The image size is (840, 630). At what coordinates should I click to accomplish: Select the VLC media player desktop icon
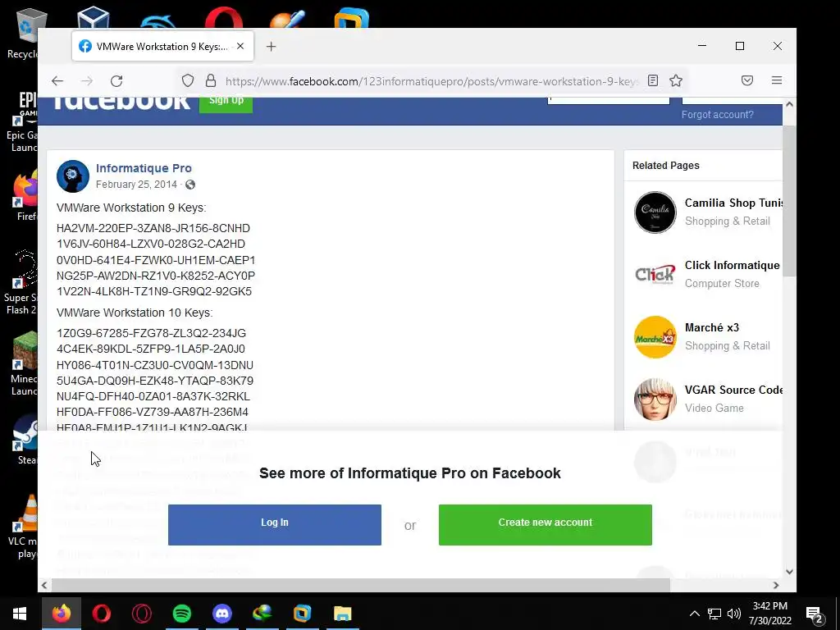24,527
